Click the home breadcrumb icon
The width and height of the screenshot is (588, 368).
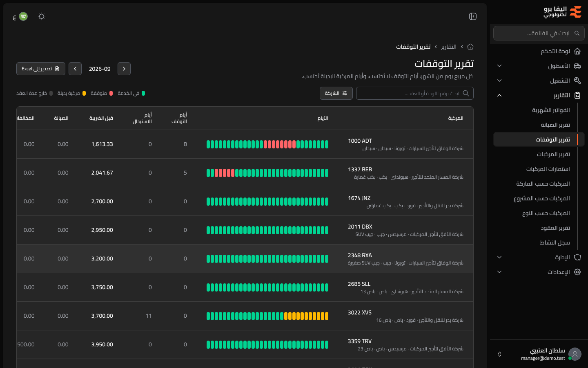click(x=470, y=47)
